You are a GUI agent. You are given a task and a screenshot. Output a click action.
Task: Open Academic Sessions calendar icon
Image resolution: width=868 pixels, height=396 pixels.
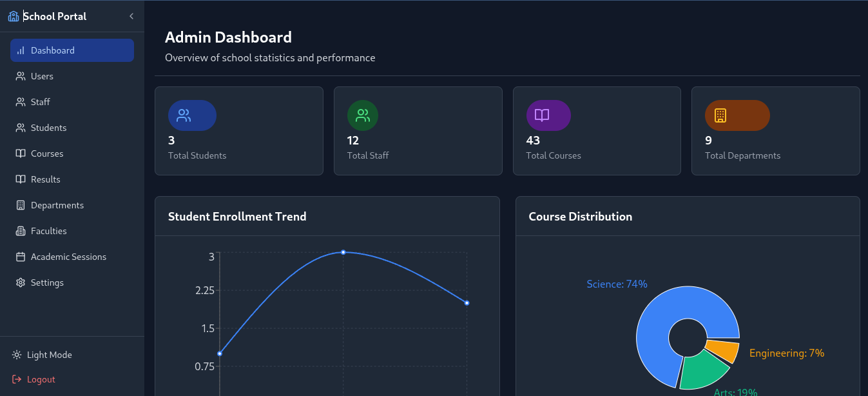tap(21, 256)
